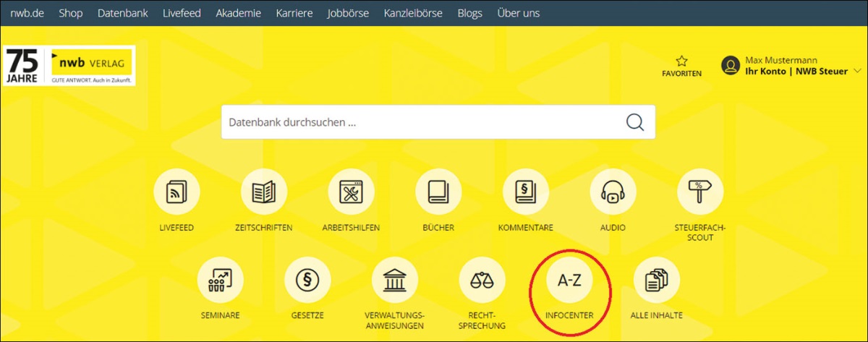Open Jobbörse in the top menu
Viewport: 868px width, 342px height.
click(x=347, y=13)
